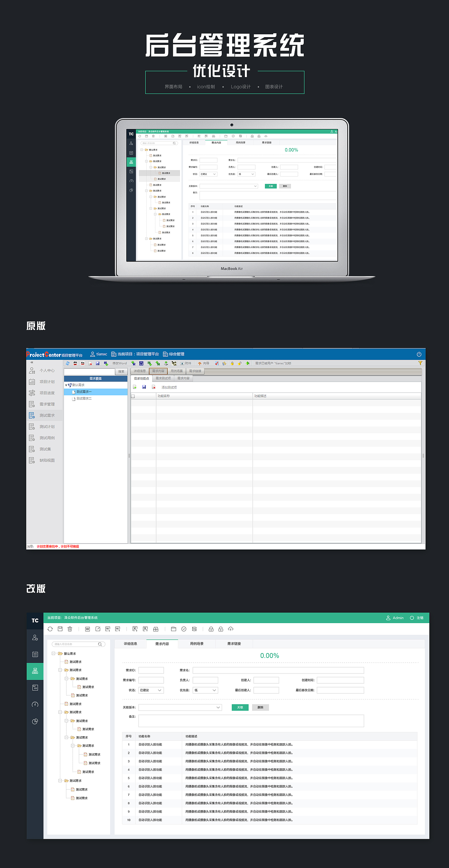This screenshot has height=868, width=449.
Task: Click the 创建时间 field in 改版 form
Action: click(x=340, y=680)
